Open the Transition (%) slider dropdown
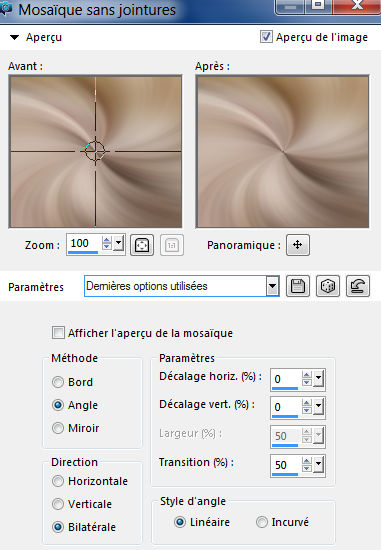Screen dimensions: 381x550 click(318, 464)
